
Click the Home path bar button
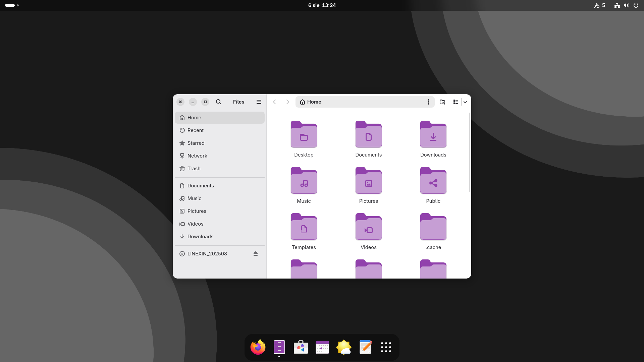point(311,102)
